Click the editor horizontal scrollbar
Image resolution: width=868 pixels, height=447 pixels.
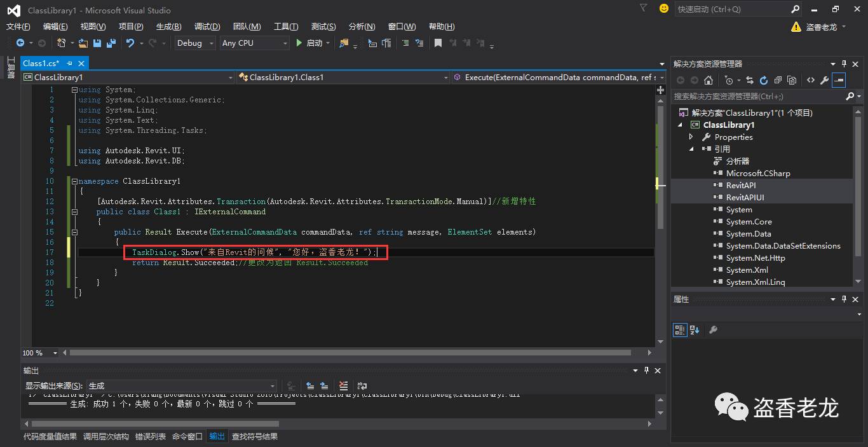click(x=349, y=353)
